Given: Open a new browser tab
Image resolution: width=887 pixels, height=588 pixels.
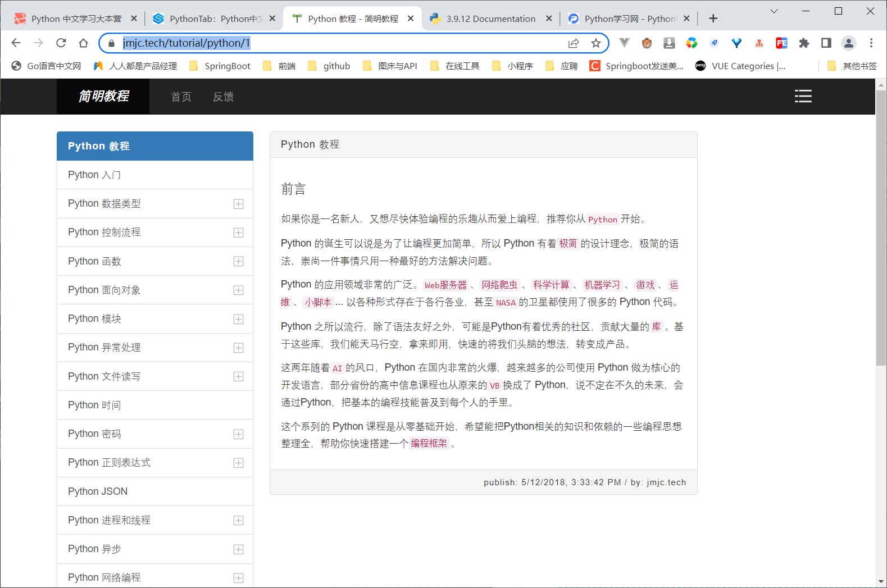Looking at the screenshot, I should pos(713,19).
